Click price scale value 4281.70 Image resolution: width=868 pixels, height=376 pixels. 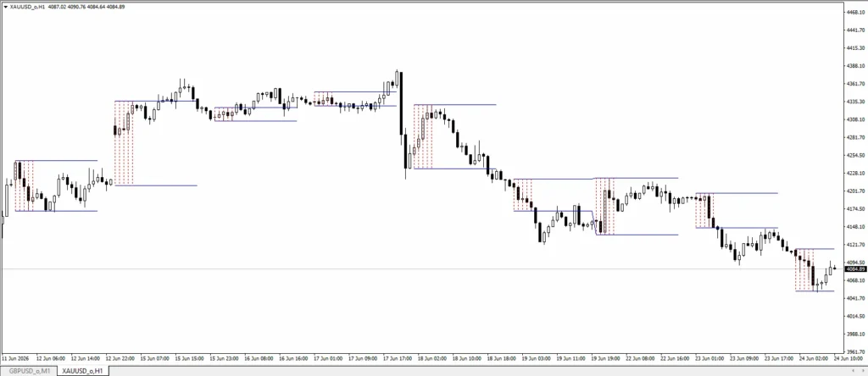tap(856, 137)
